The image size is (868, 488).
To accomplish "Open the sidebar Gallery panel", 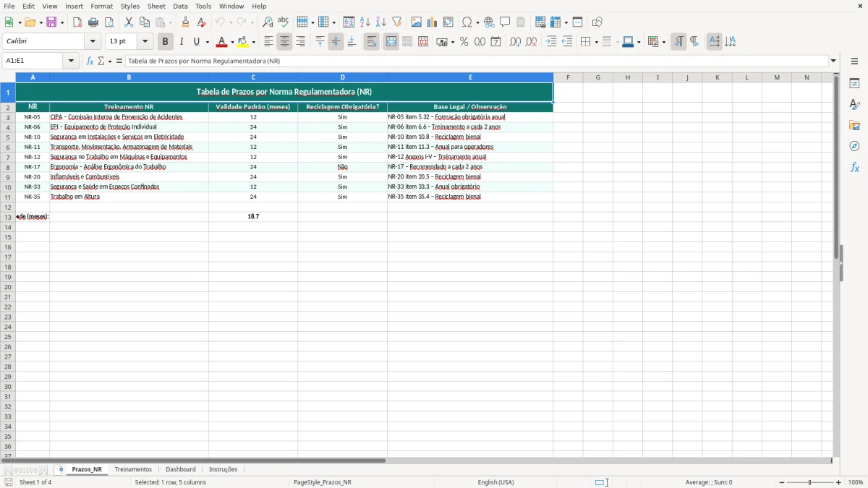I will [x=854, y=126].
